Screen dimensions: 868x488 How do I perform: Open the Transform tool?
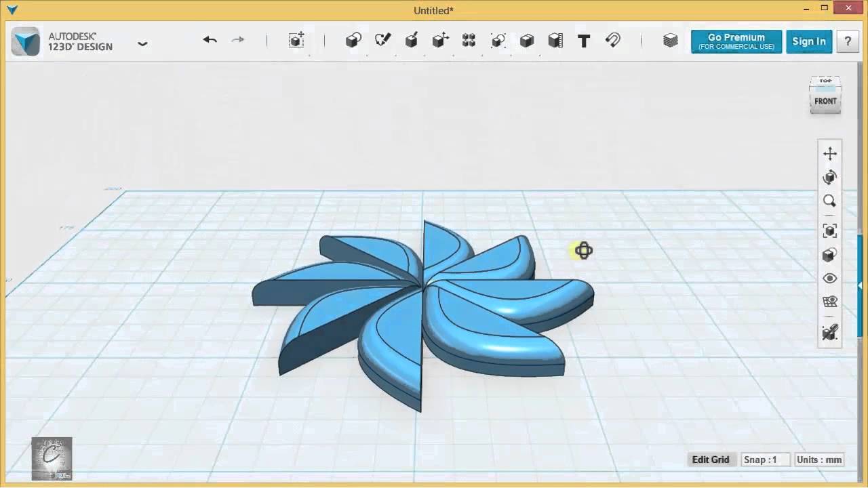pos(296,40)
